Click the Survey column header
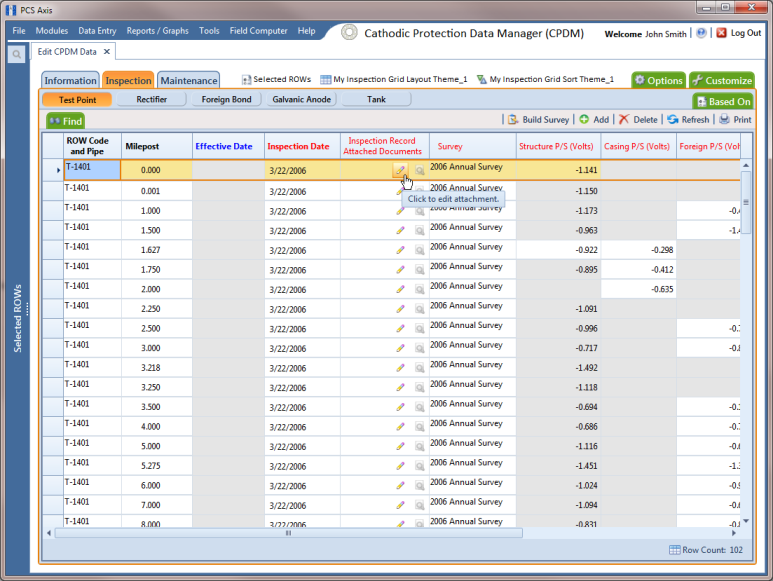Screen dimensions: 773x581 pos(472,146)
